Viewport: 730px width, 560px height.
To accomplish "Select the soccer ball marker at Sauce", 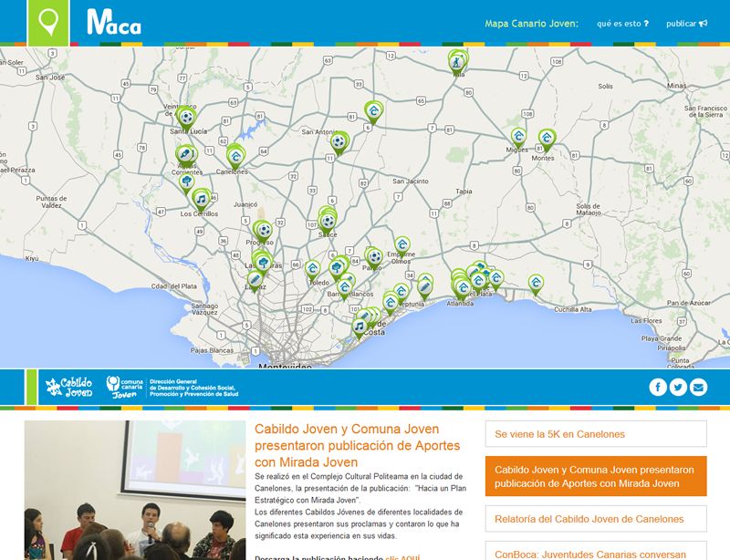I will pos(328,222).
